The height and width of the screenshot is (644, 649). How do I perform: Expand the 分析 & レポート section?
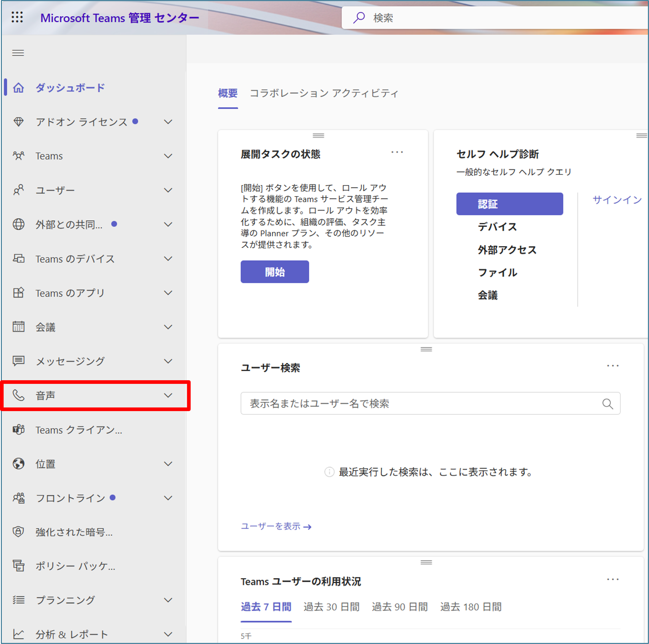click(x=168, y=634)
